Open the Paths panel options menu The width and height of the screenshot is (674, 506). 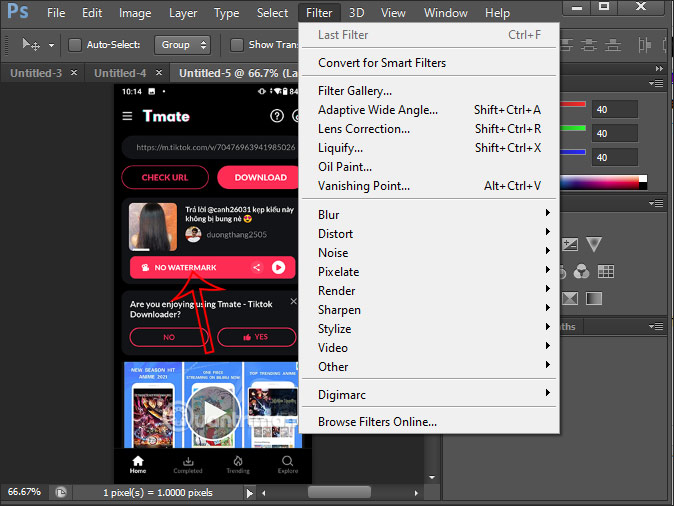[x=656, y=327]
